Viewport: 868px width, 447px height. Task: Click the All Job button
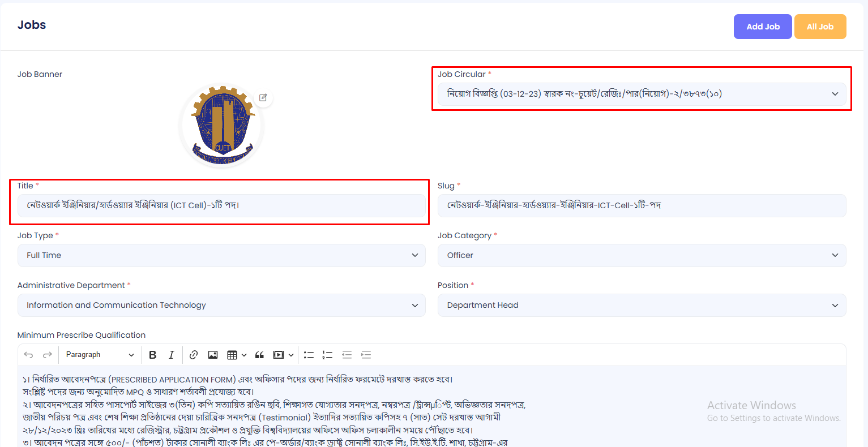(820, 27)
